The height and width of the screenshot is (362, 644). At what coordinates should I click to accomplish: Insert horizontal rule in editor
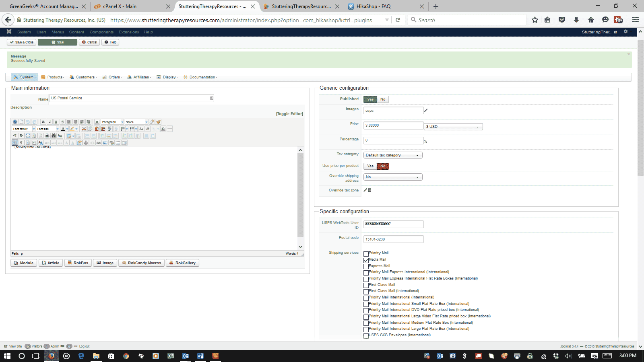[169, 129]
